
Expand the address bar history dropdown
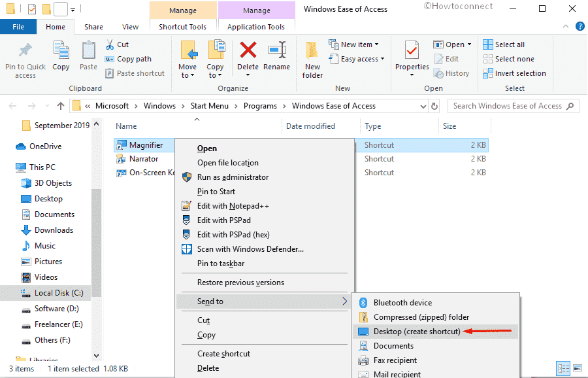(423, 106)
